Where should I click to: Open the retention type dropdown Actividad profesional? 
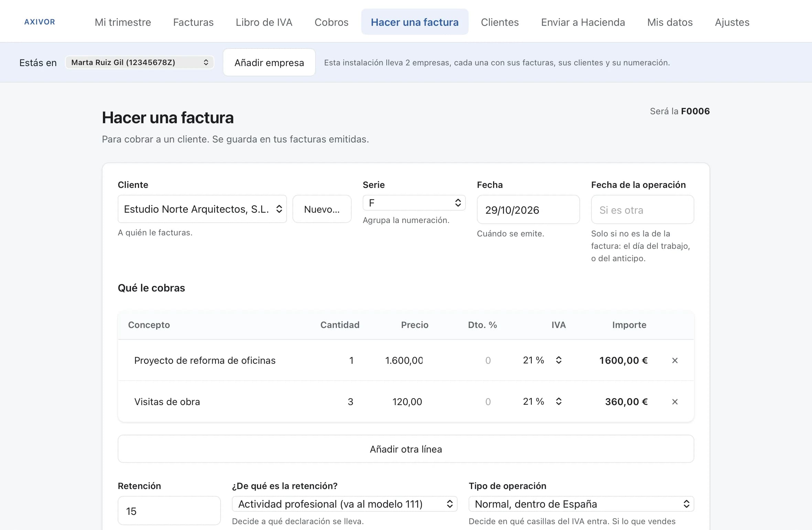coord(345,504)
